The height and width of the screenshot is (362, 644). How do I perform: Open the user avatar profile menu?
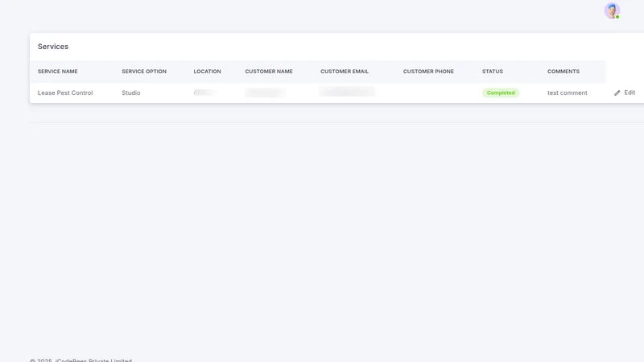(x=612, y=10)
